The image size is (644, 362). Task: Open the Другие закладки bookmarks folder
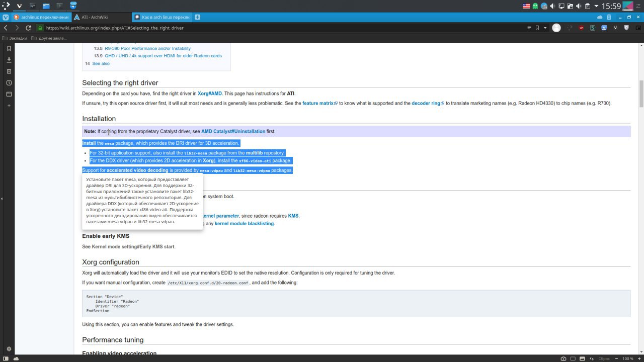click(49, 38)
